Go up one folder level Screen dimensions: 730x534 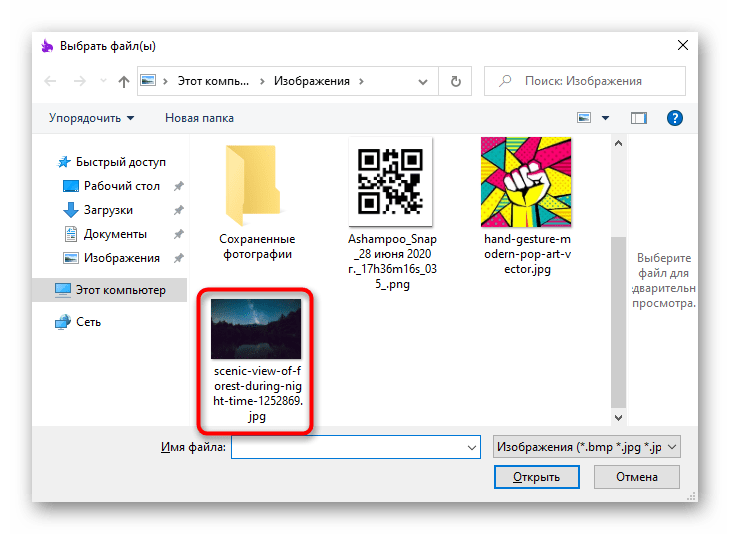124,82
